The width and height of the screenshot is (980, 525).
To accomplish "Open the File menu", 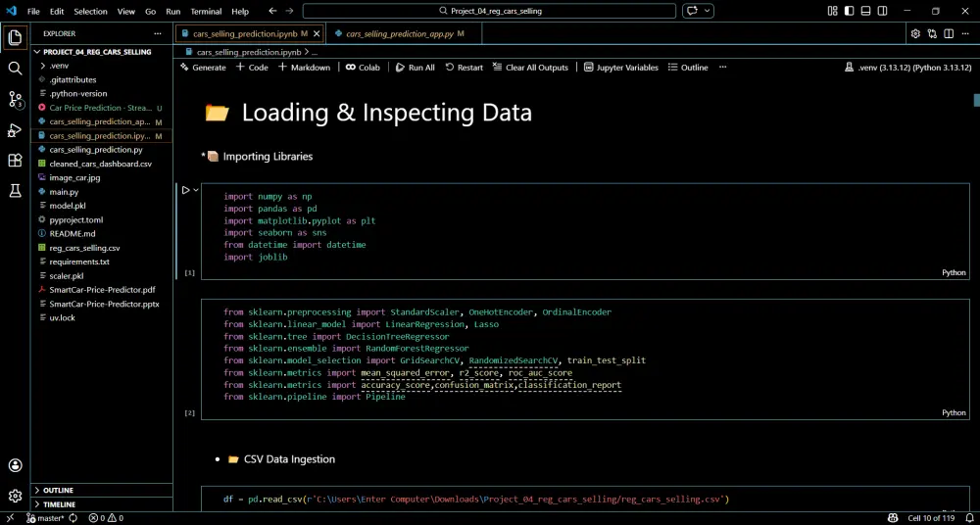I will [33, 11].
